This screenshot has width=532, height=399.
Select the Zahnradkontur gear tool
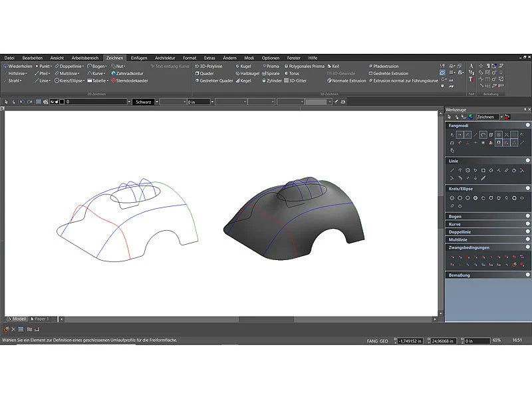[x=128, y=73]
